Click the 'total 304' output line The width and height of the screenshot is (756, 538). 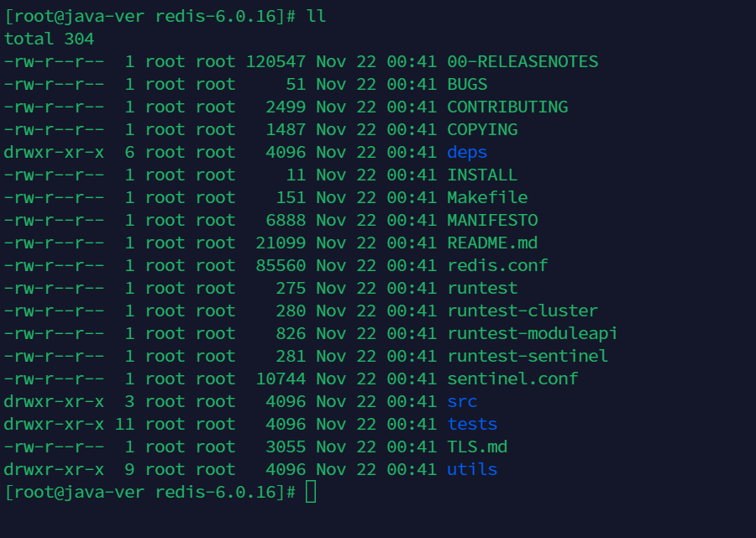point(49,39)
